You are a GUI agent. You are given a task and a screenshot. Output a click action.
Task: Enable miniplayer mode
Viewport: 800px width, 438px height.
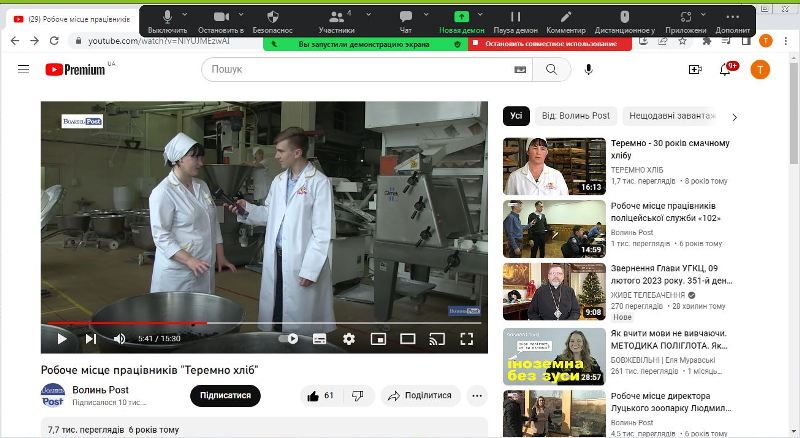point(378,339)
